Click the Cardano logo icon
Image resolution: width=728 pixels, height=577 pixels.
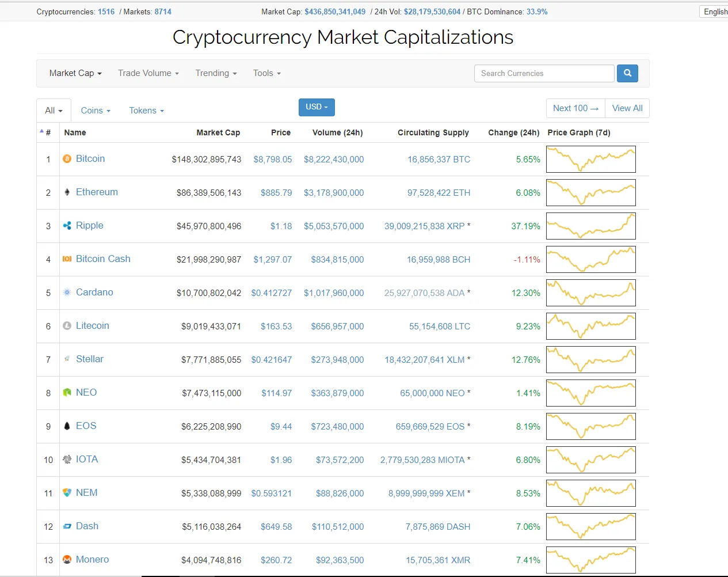(x=67, y=293)
